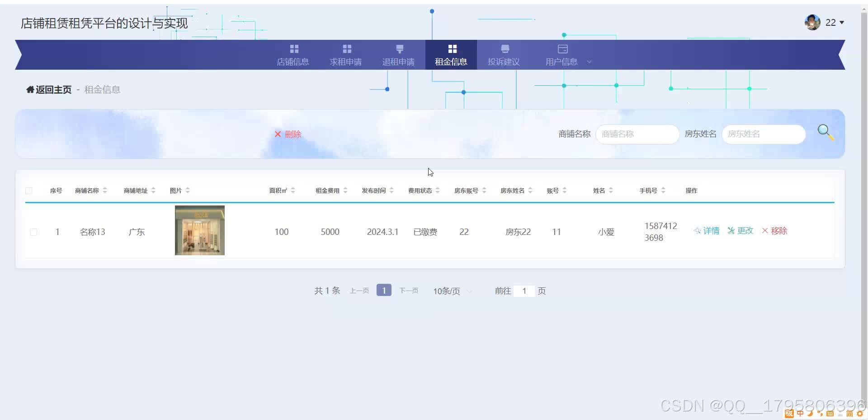Viewport: 868px width, 420px height.
Task: Toggle the select-all header checkbox
Action: [29, 191]
